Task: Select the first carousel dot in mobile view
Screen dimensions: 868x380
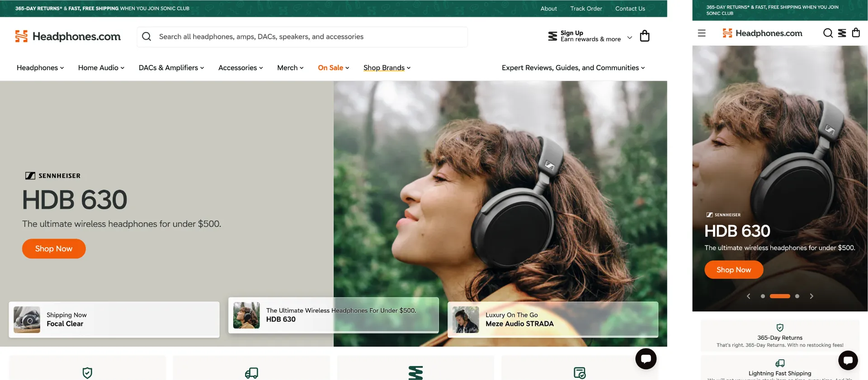Action: [x=763, y=296]
